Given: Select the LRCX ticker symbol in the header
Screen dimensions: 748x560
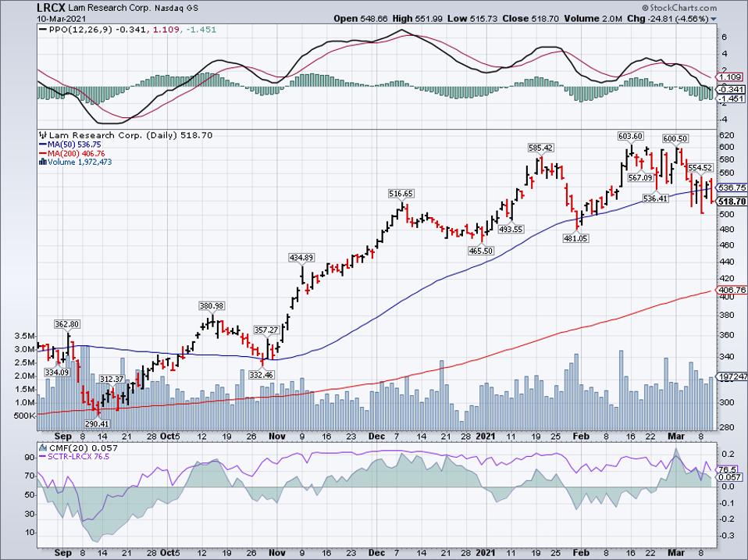Looking at the screenshot, I should coord(50,8).
